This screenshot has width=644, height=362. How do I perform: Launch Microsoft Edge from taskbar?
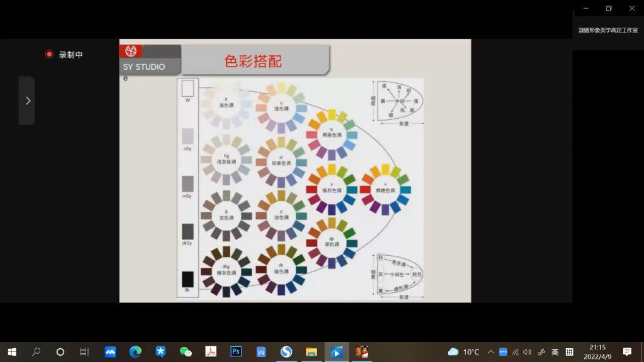click(135, 352)
